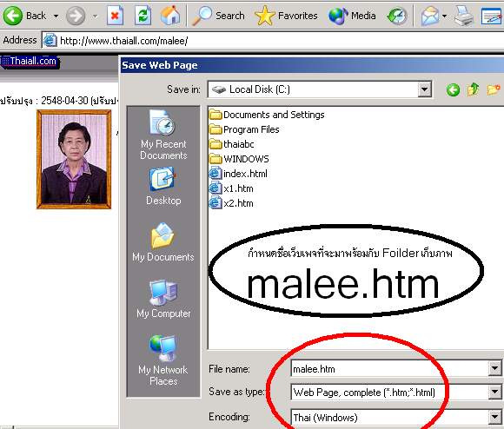Click the Up One Level folder icon

coord(473,89)
